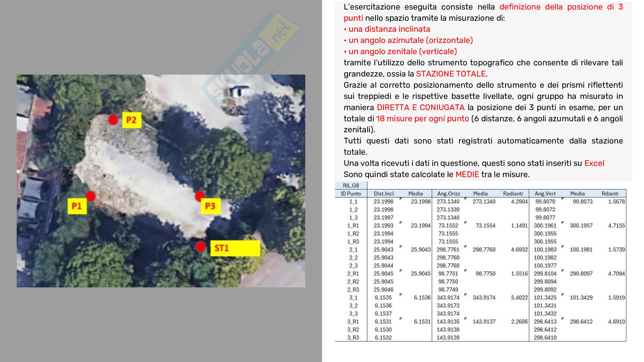Click the row label 3_R3

pyautogui.click(x=353, y=337)
